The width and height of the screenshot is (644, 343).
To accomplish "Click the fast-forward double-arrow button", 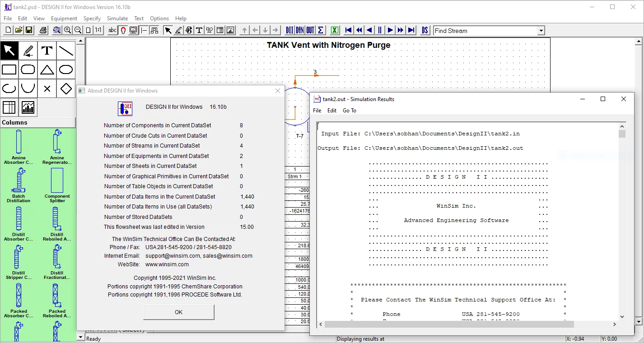I will pos(401,30).
